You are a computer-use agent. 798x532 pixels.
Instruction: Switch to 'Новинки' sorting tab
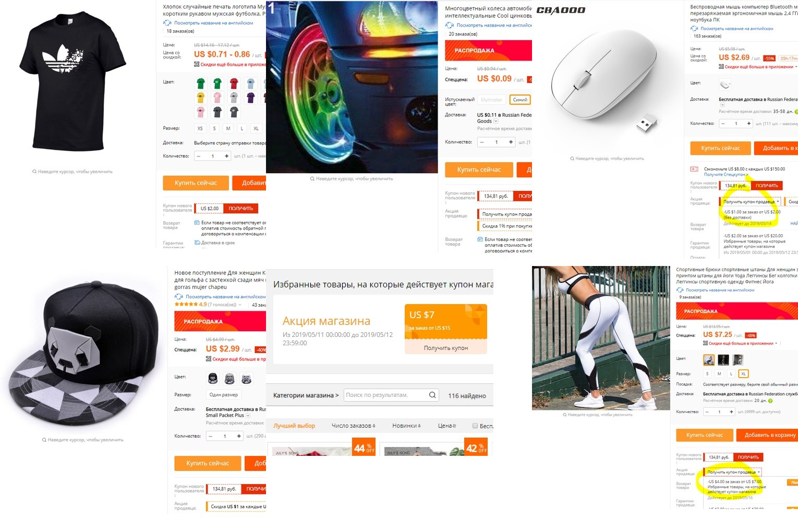[x=406, y=426]
